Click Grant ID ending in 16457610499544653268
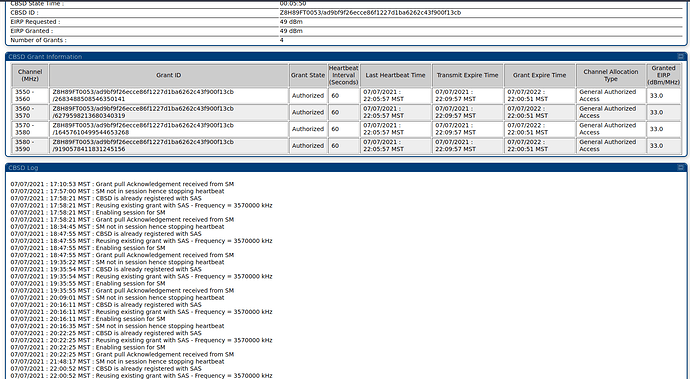The width and height of the screenshot is (690, 379). (x=169, y=129)
